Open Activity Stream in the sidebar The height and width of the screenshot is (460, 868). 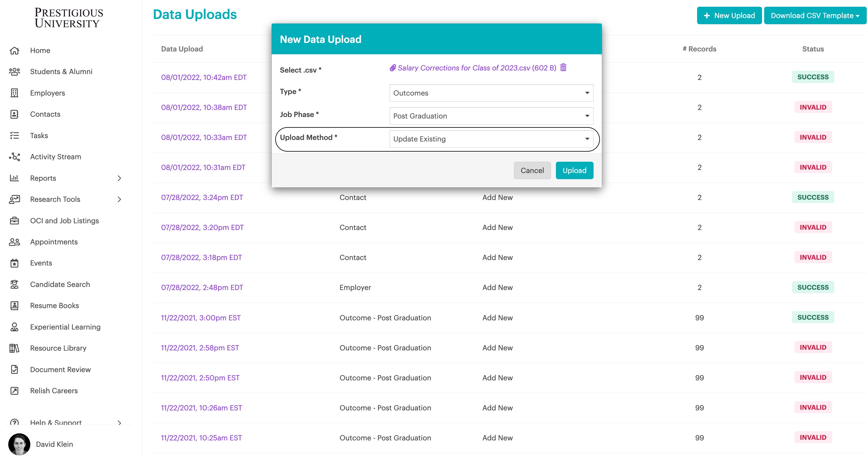click(56, 157)
